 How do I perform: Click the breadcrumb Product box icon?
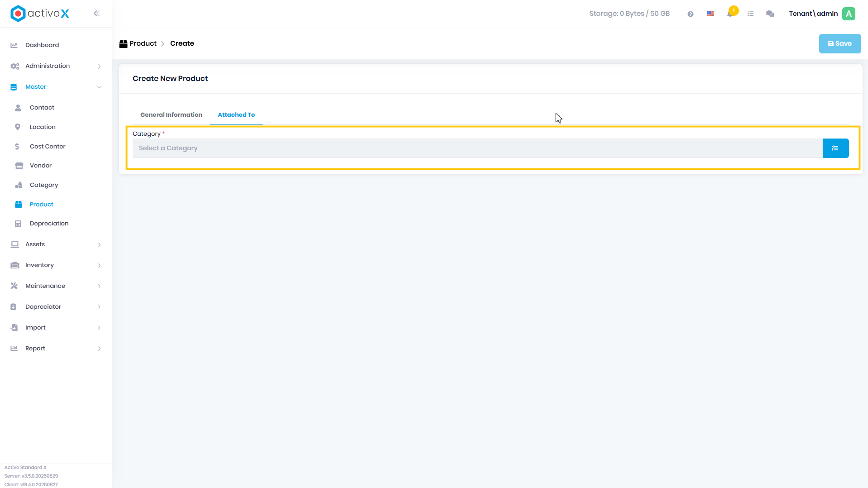pos(123,44)
